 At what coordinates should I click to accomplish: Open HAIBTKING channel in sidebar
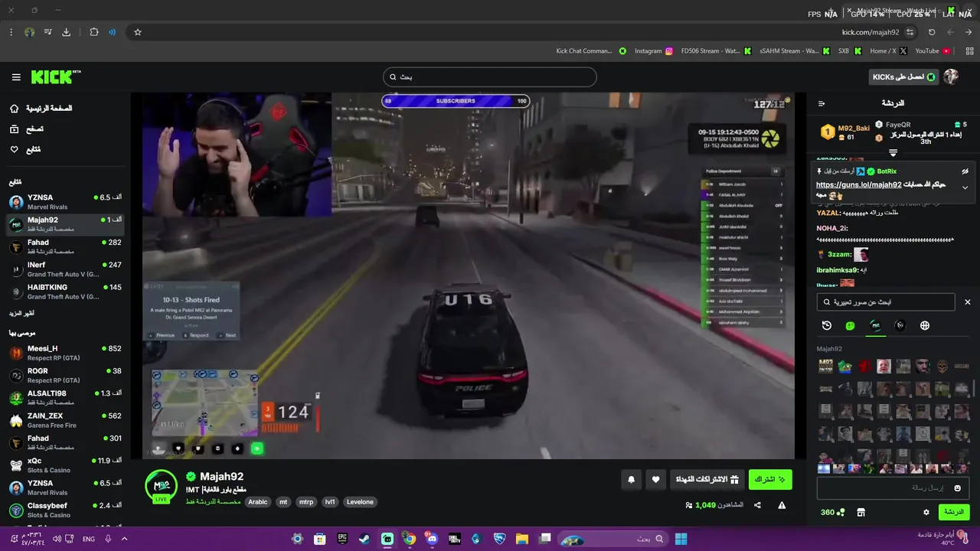coord(65,292)
